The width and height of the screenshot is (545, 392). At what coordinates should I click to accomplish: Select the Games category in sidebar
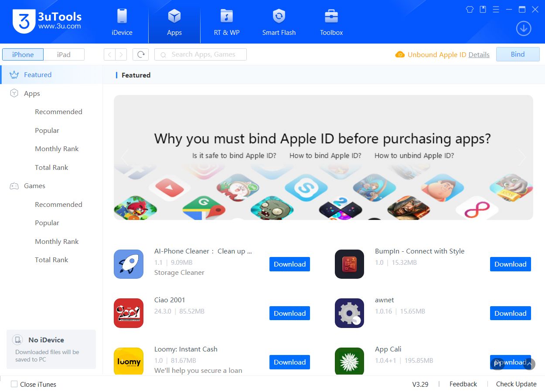(x=34, y=186)
